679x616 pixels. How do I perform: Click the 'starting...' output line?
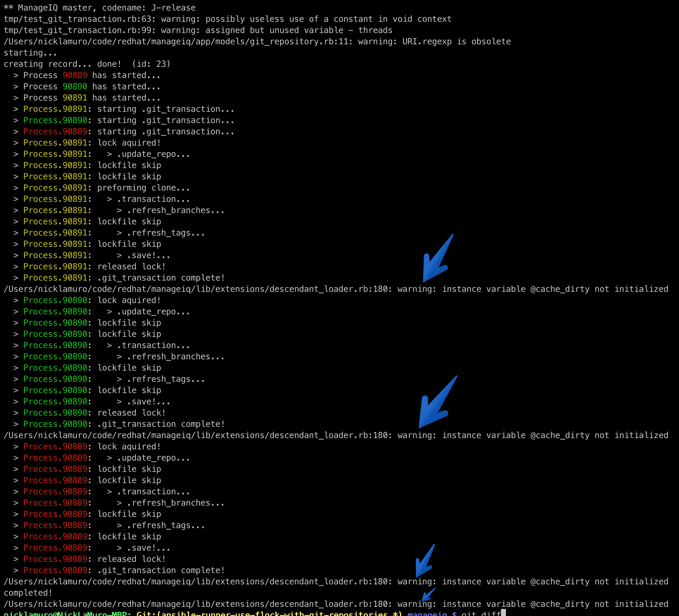pyautogui.click(x=30, y=53)
